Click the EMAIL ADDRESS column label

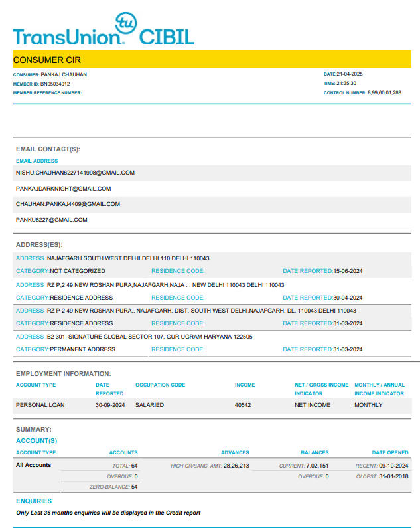tap(37, 161)
